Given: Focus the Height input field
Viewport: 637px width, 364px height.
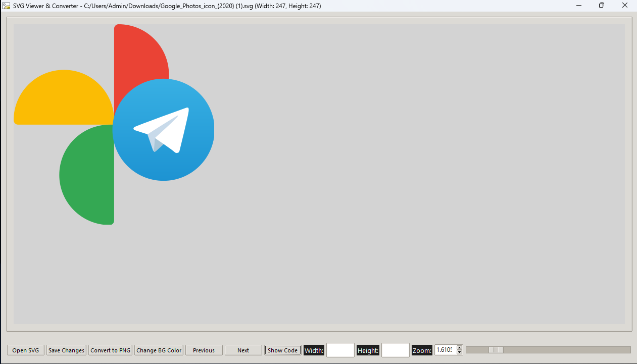Looking at the screenshot, I should (x=396, y=350).
